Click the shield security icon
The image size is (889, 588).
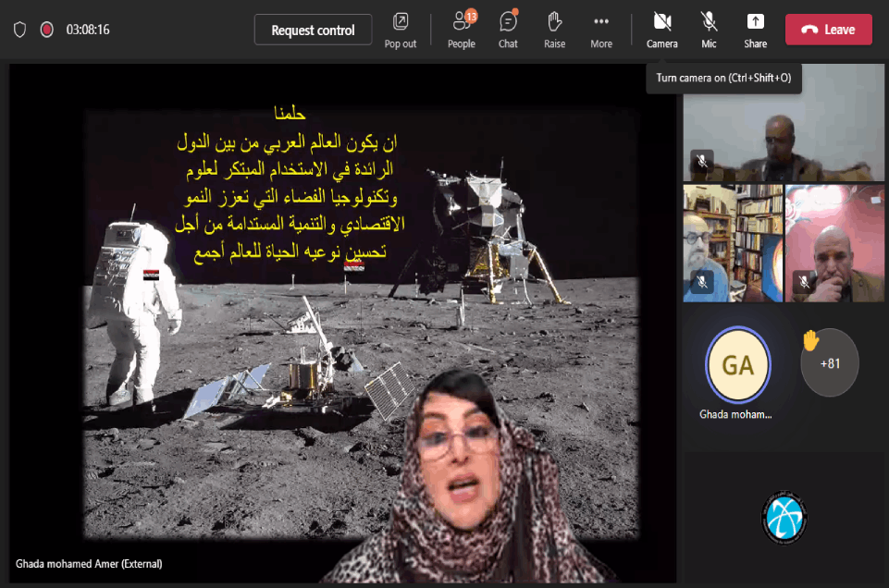click(19, 30)
